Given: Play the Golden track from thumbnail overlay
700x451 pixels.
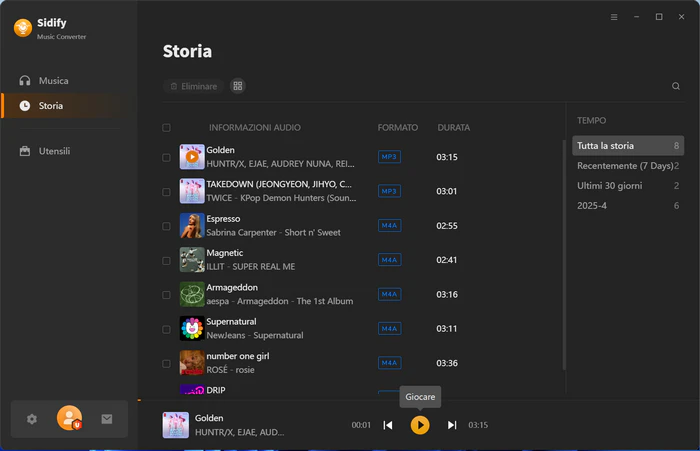Looking at the screenshot, I should point(192,157).
